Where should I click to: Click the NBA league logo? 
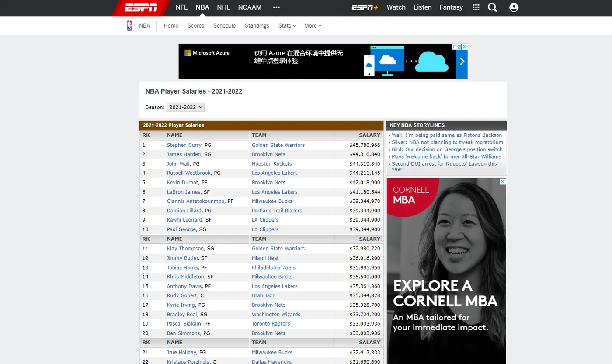click(129, 25)
